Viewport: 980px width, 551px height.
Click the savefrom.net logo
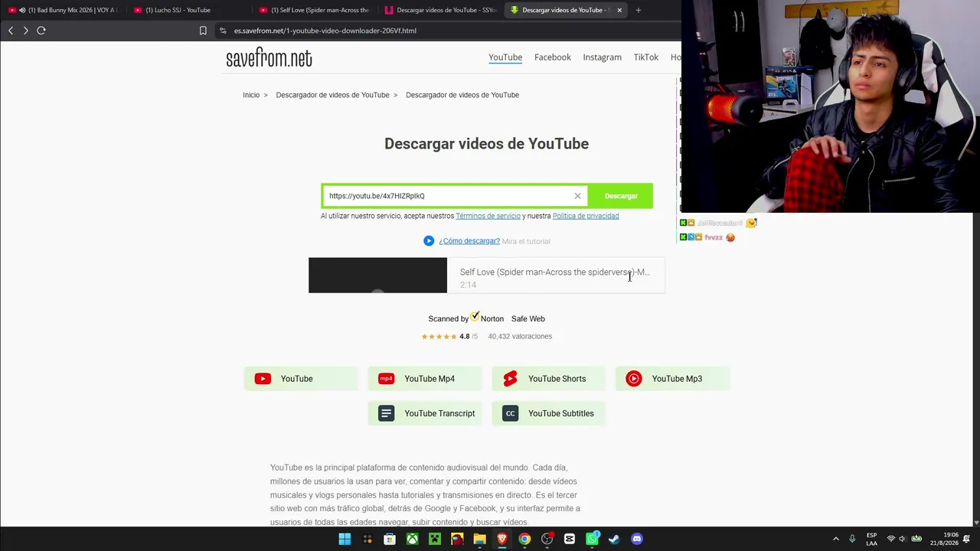point(269,58)
